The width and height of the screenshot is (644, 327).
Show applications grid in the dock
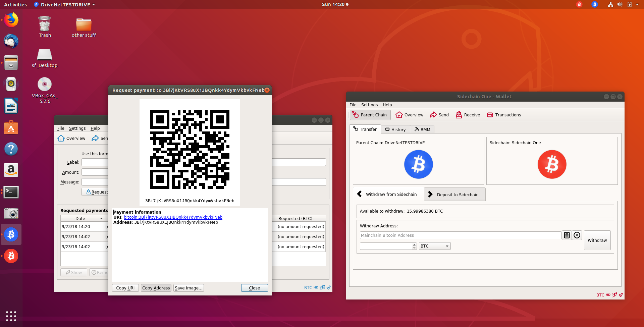pos(11,316)
